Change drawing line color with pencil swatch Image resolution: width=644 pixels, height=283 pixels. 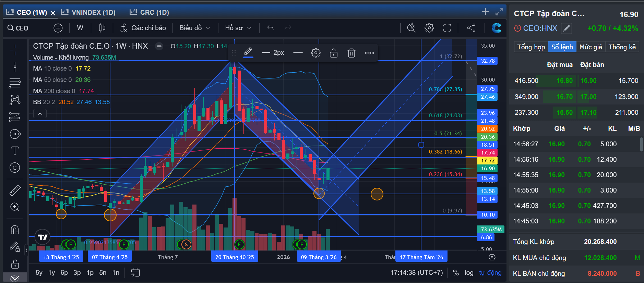click(x=248, y=53)
